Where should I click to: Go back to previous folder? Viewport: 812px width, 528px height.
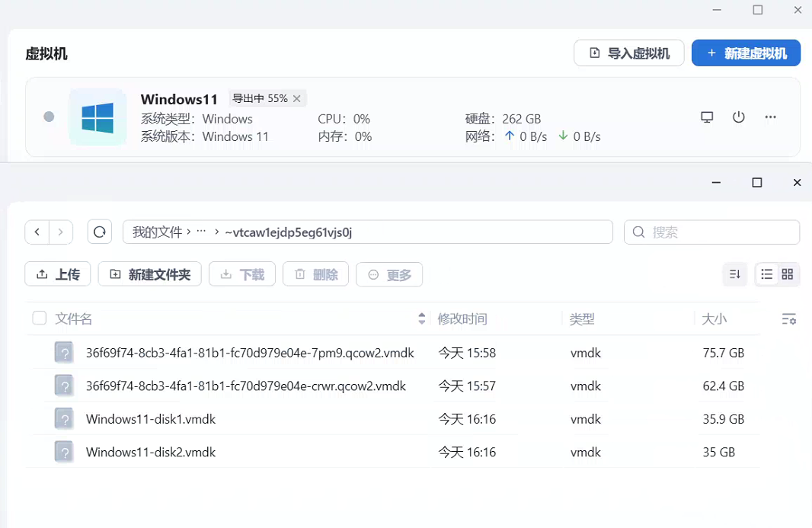[38, 232]
